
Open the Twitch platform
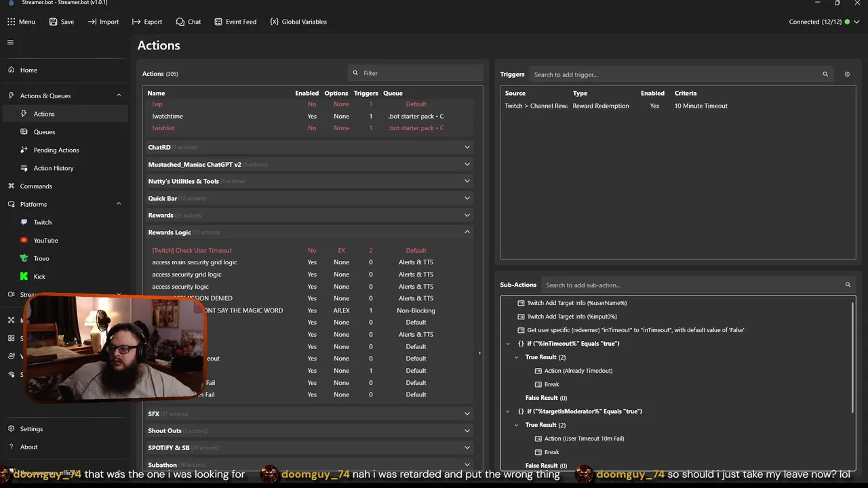click(43, 222)
